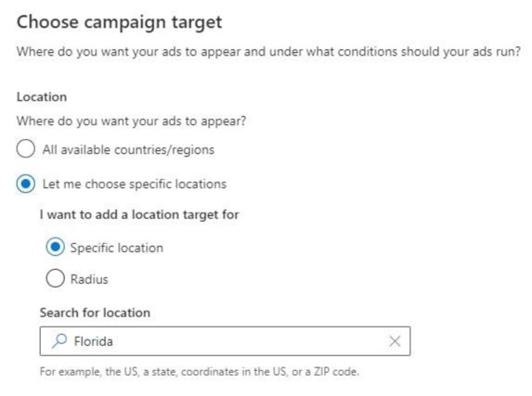This screenshot has height=396, width=532.
Task: Click the Let me choose specific locations label
Action: tap(135, 185)
